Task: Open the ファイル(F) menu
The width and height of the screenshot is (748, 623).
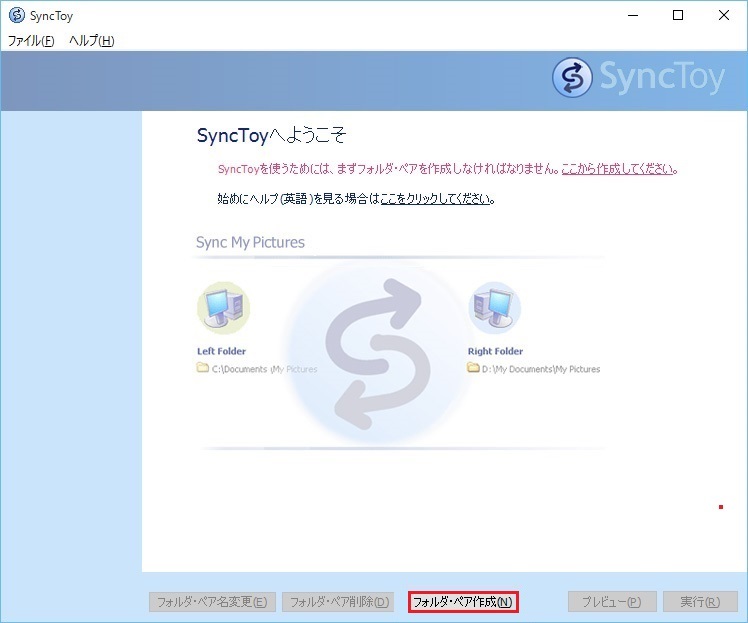Action: (x=31, y=41)
